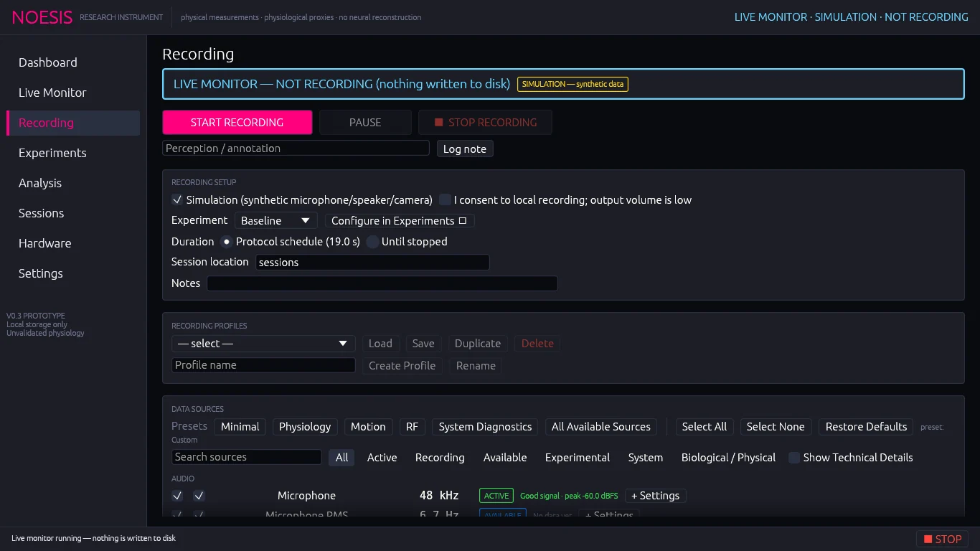Image resolution: width=980 pixels, height=551 pixels.
Task: Click Configure in Experiments link button
Action: point(400,221)
